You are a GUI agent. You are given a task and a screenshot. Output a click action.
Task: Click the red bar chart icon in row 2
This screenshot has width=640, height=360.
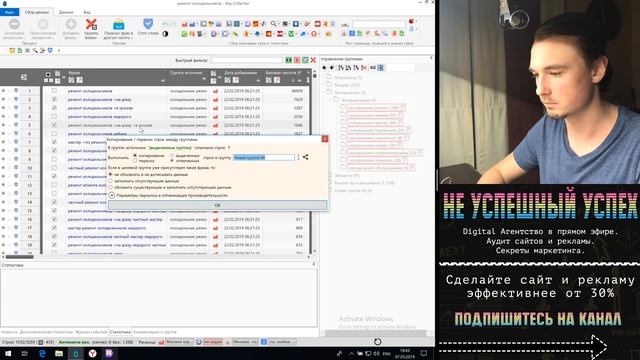[x=215, y=100]
